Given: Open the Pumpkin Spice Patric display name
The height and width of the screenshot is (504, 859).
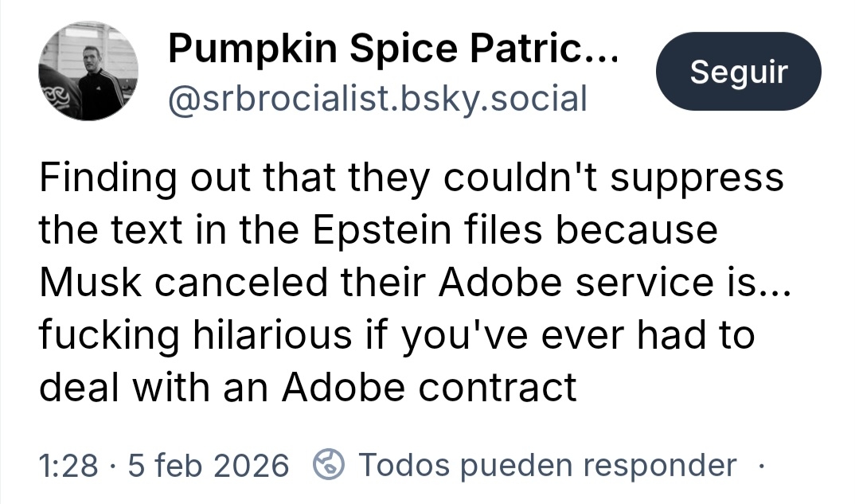Looking at the screenshot, I should [374, 51].
